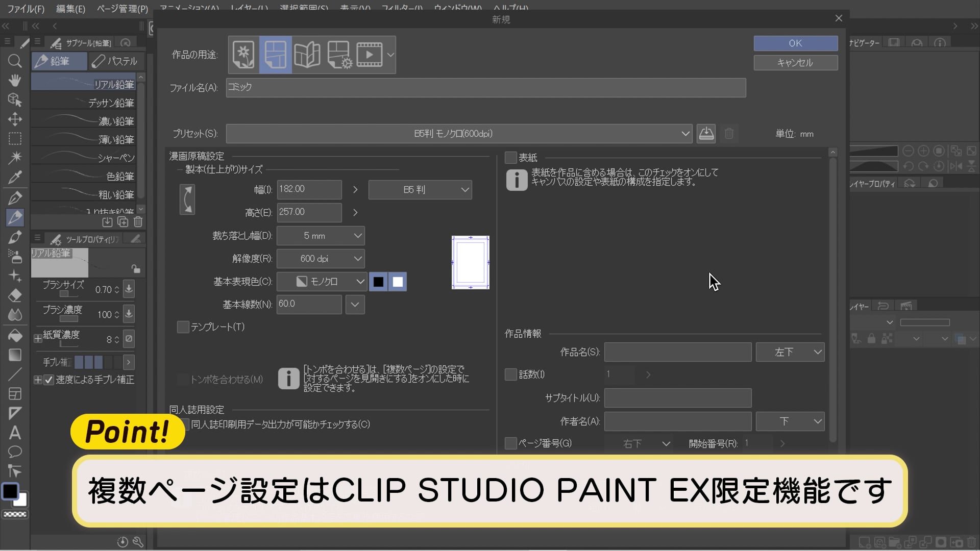Screen dimensions: 980x551
Task: Expand the 解像度 600 dpi dropdown
Action: (x=321, y=259)
